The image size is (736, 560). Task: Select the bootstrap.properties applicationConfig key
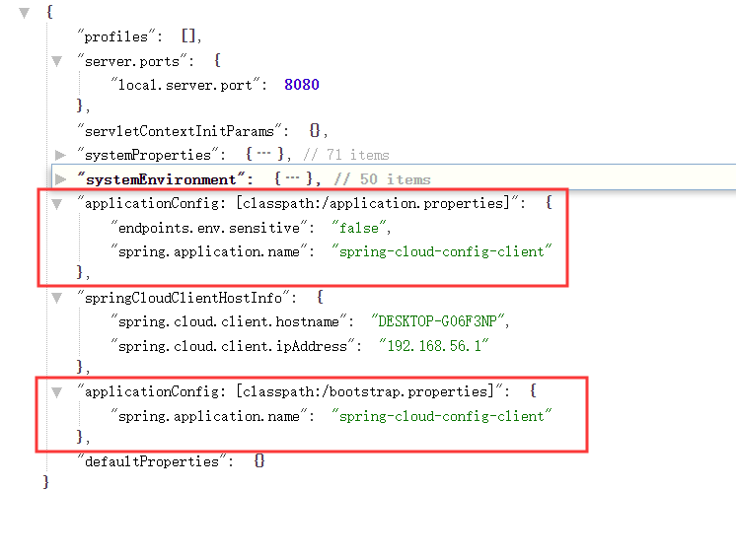coord(290,391)
